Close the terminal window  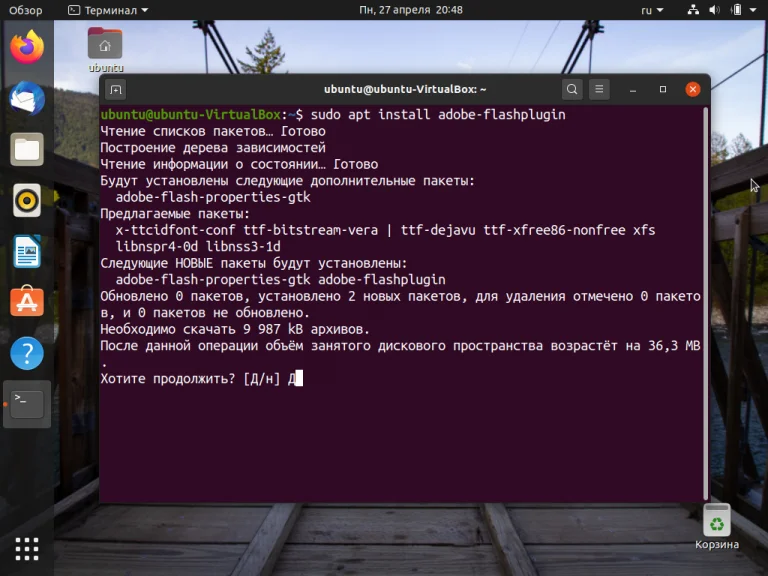point(693,89)
